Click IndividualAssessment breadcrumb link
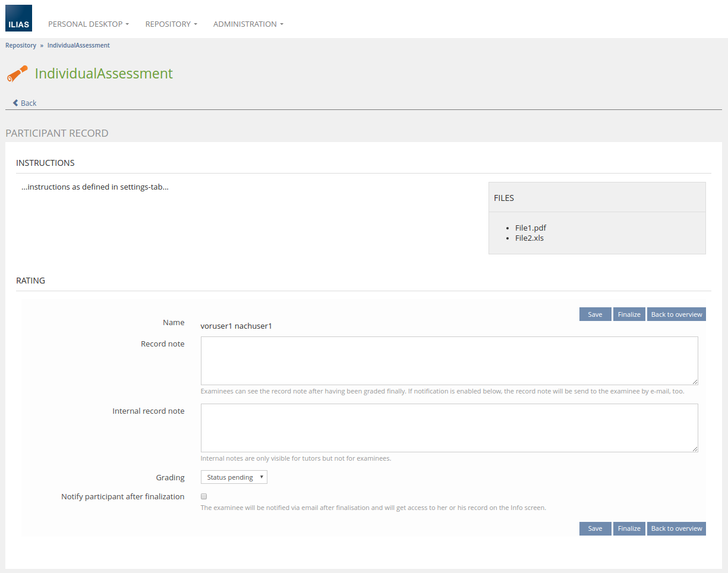 [78, 45]
